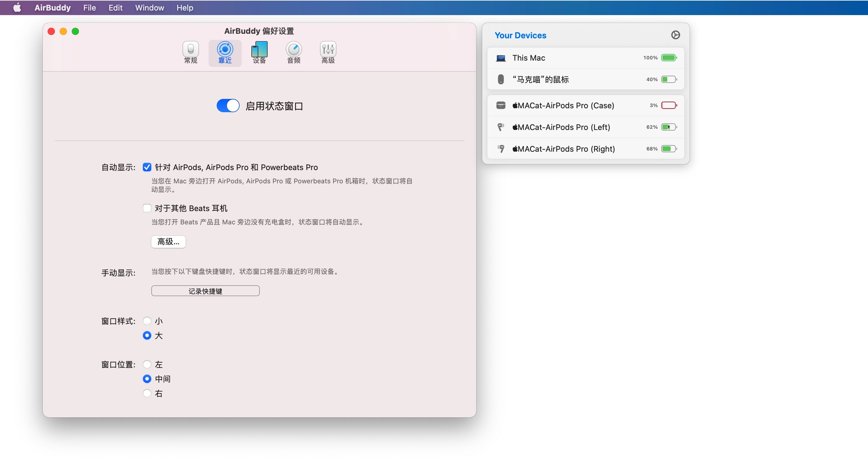This screenshot has height=462, width=868.
Task: Set window position to 左
Action: [147, 364]
